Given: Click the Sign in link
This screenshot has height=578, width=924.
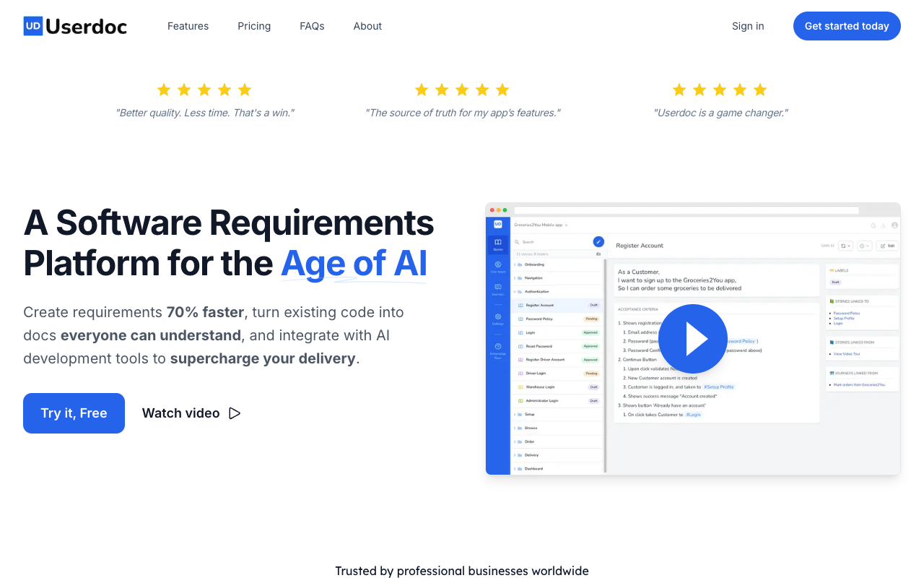Looking at the screenshot, I should [x=748, y=26].
